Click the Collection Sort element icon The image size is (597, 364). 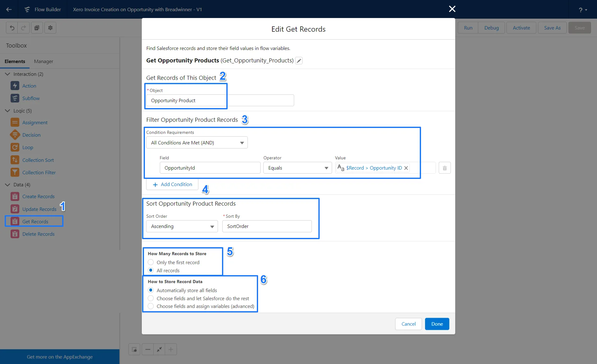tap(15, 160)
